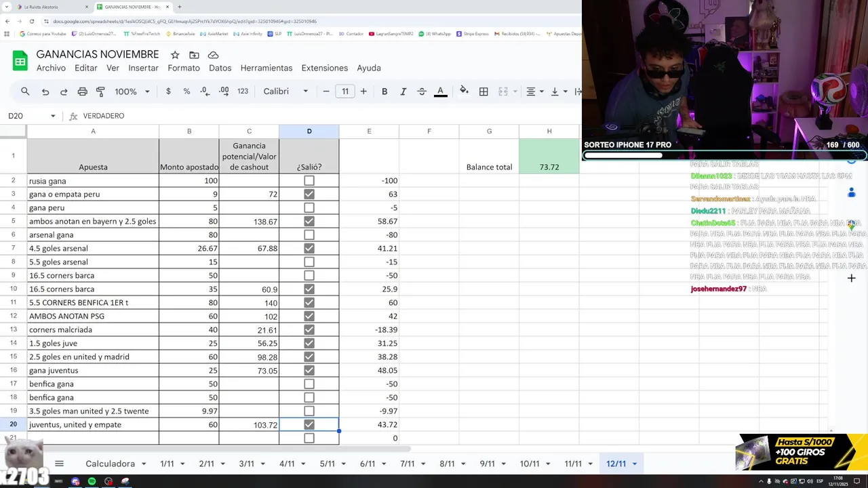This screenshot has width=868, height=488.
Task: Switch to the 1/11 sheet tab
Action: [167, 464]
